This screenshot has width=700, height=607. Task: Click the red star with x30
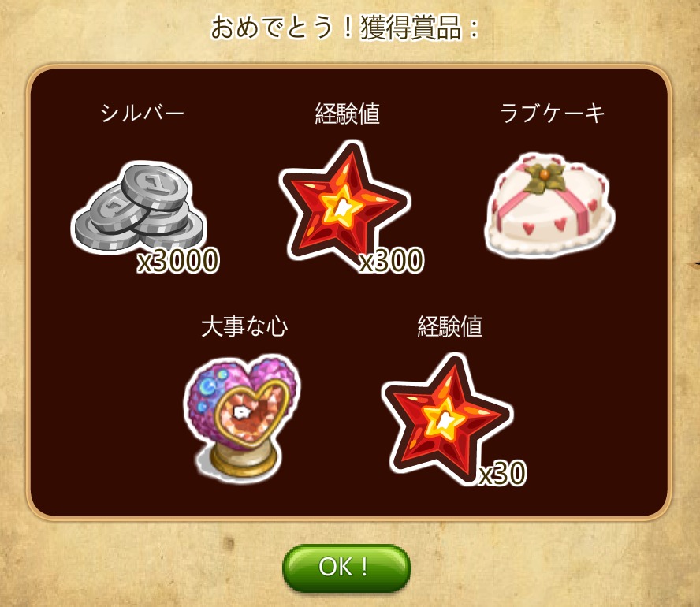pyautogui.click(x=446, y=417)
